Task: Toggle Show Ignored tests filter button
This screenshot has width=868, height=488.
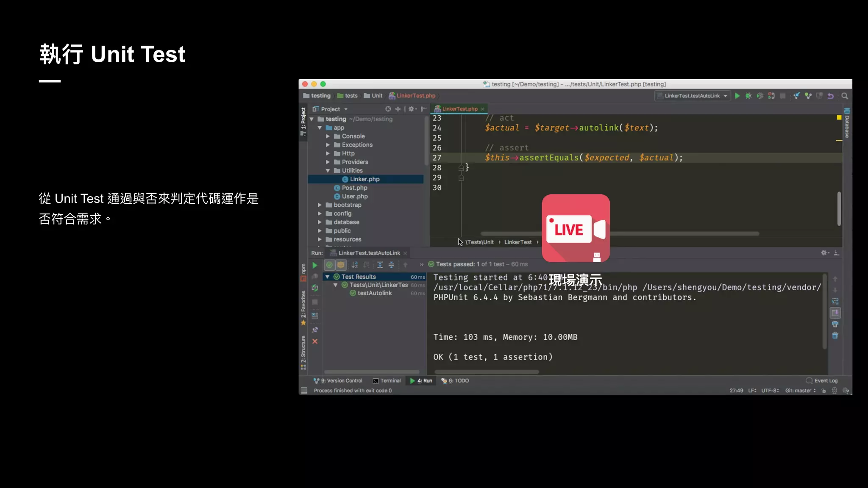Action: 341,265
